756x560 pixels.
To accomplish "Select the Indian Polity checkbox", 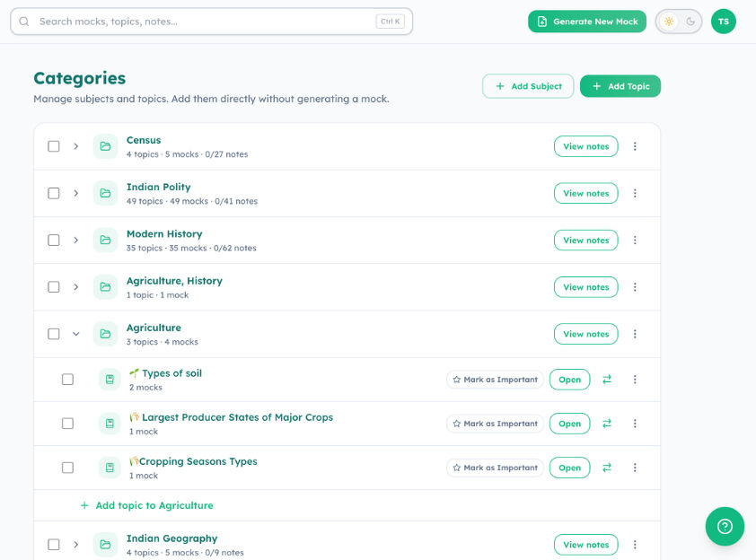I will [54, 193].
